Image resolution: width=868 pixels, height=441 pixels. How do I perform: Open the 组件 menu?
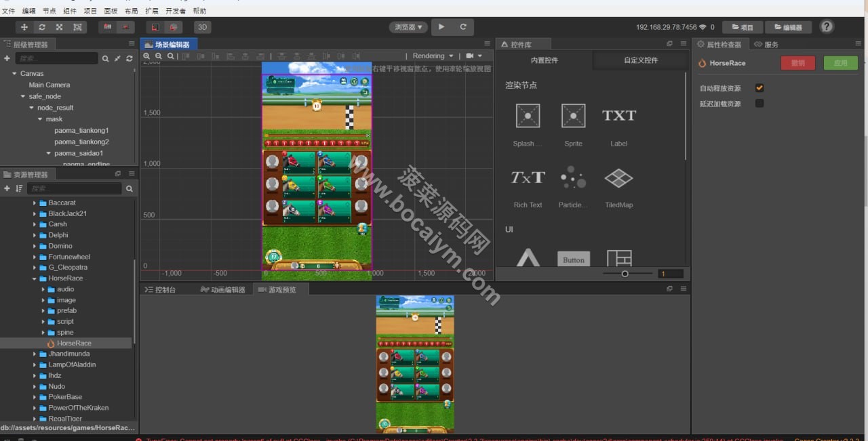(x=70, y=11)
